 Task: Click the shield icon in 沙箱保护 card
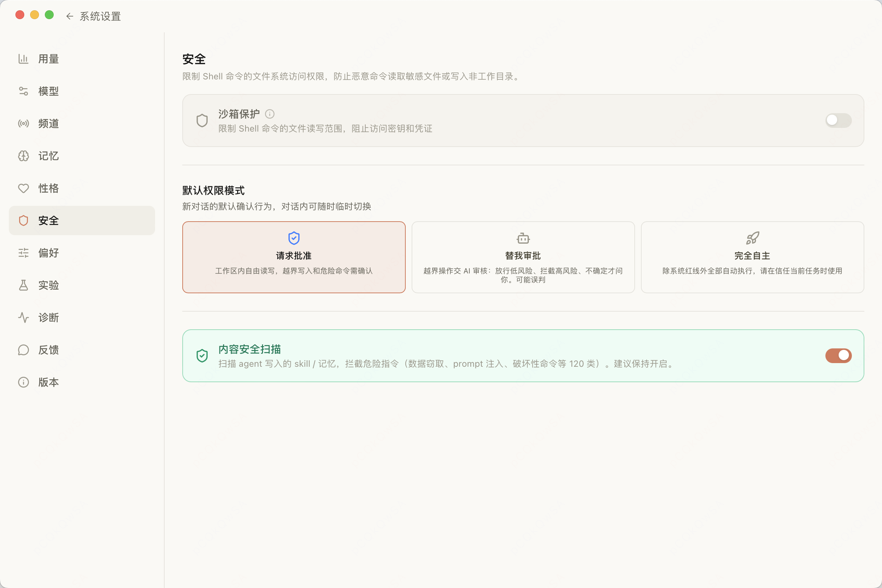(202, 121)
